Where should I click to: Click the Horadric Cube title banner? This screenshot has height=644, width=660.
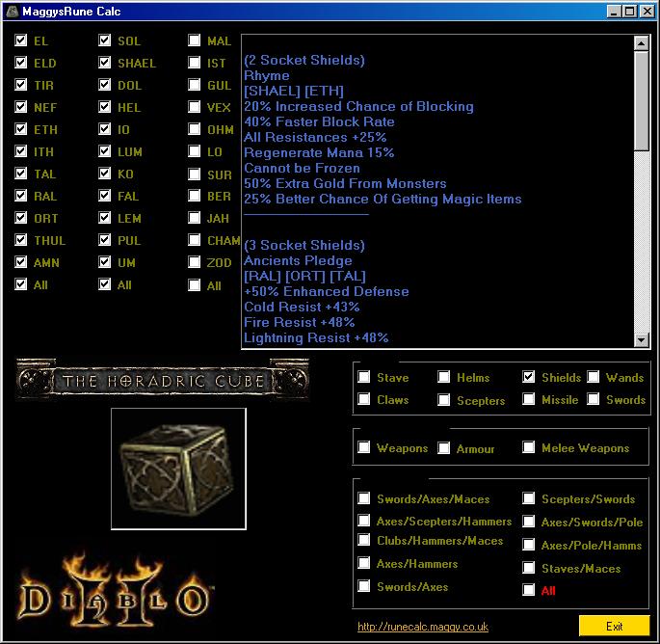click(162, 380)
